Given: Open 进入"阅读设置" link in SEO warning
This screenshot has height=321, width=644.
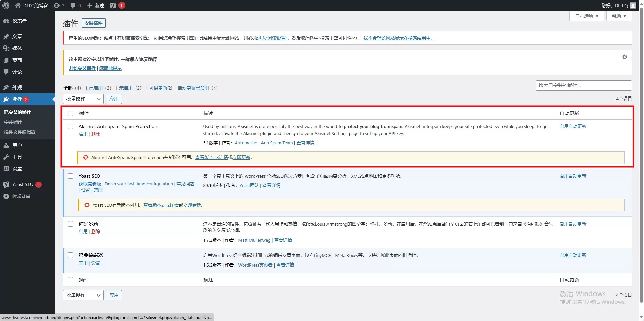Looking at the screenshot, I should 272,38.
